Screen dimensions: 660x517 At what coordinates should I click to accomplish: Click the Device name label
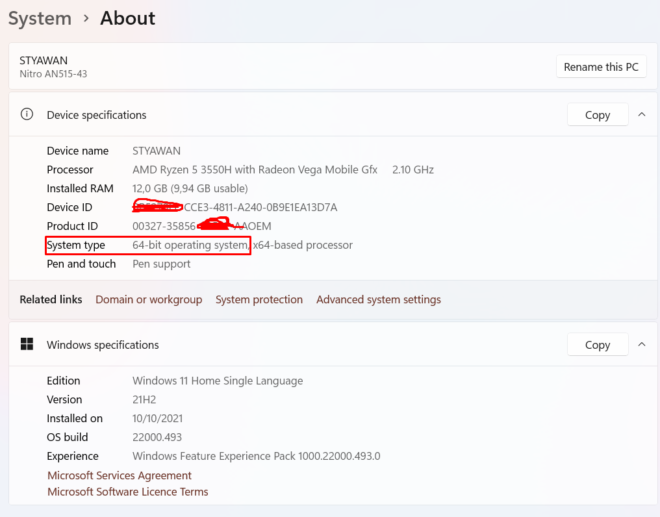click(x=77, y=151)
